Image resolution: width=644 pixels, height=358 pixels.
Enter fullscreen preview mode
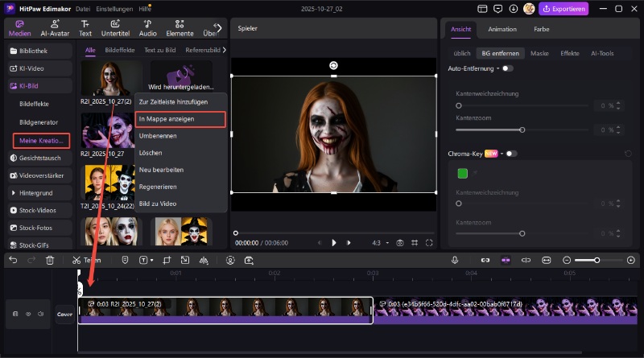click(429, 243)
